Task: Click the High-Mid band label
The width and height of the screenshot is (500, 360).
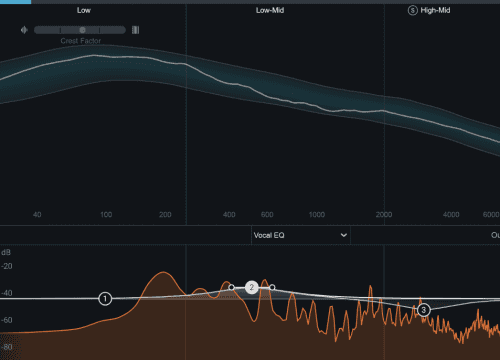Action: 435,10
